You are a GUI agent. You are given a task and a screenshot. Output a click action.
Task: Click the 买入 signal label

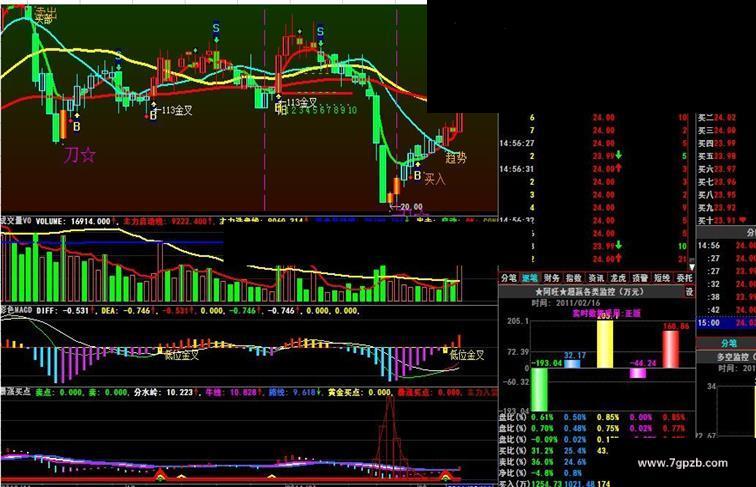point(435,179)
